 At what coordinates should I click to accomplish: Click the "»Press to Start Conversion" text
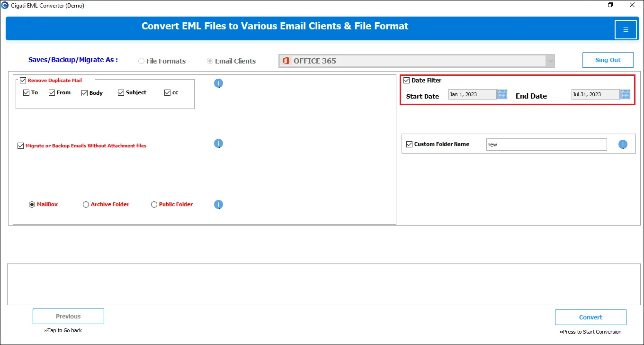click(x=590, y=332)
